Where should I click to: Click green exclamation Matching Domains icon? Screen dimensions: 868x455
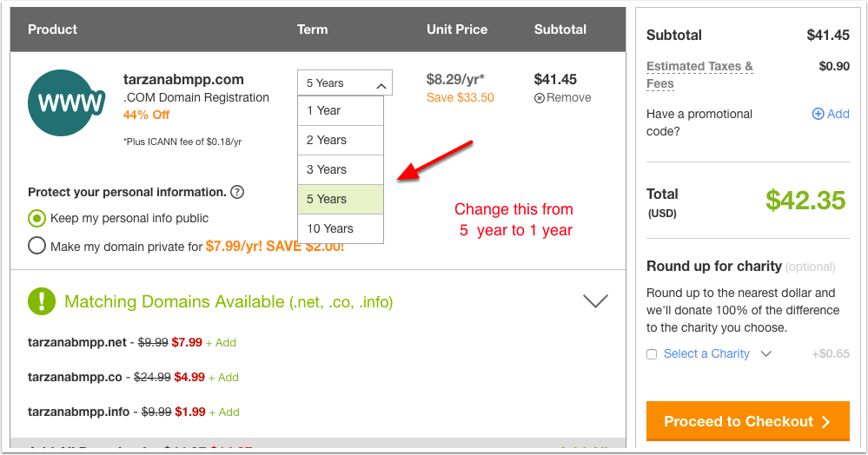[x=42, y=301]
